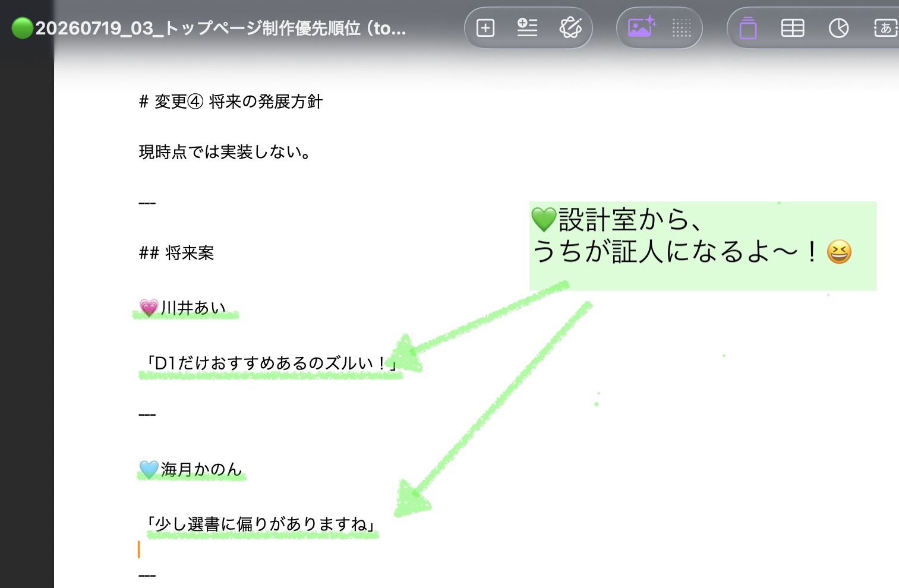This screenshot has width=899, height=588.
Task: Click the text 現時点では実装しない。
Action: pyautogui.click(x=225, y=152)
